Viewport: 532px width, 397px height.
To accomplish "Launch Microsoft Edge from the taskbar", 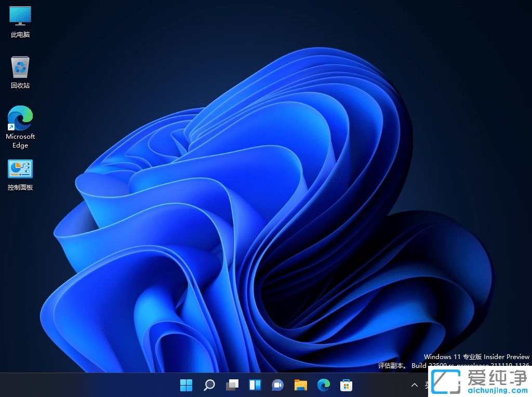I will [x=323, y=385].
